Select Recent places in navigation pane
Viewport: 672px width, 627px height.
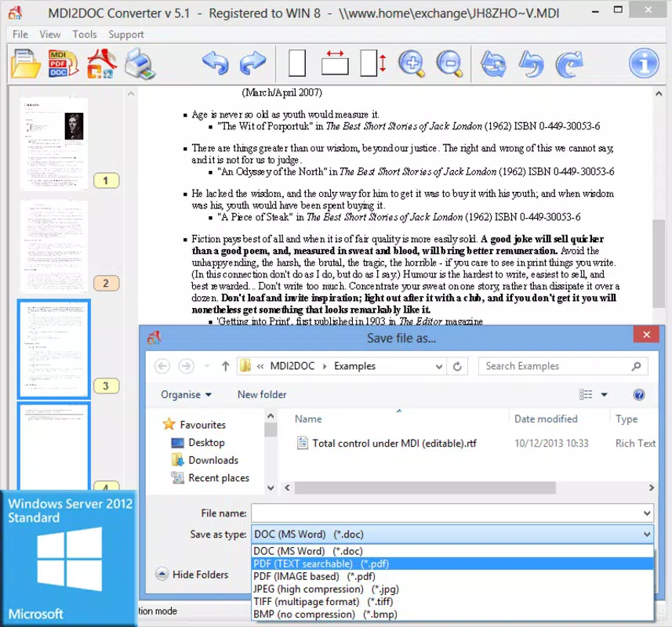210,477
